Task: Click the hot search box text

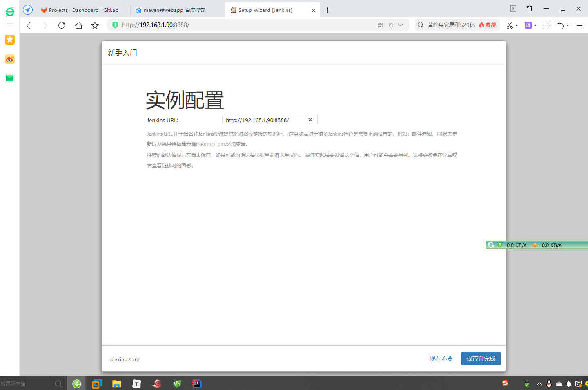Action: [451, 25]
